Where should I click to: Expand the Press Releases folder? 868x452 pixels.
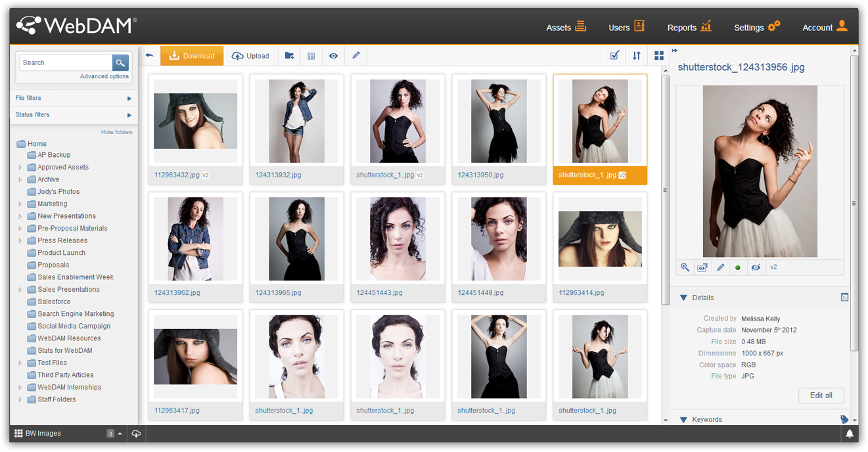coord(20,240)
